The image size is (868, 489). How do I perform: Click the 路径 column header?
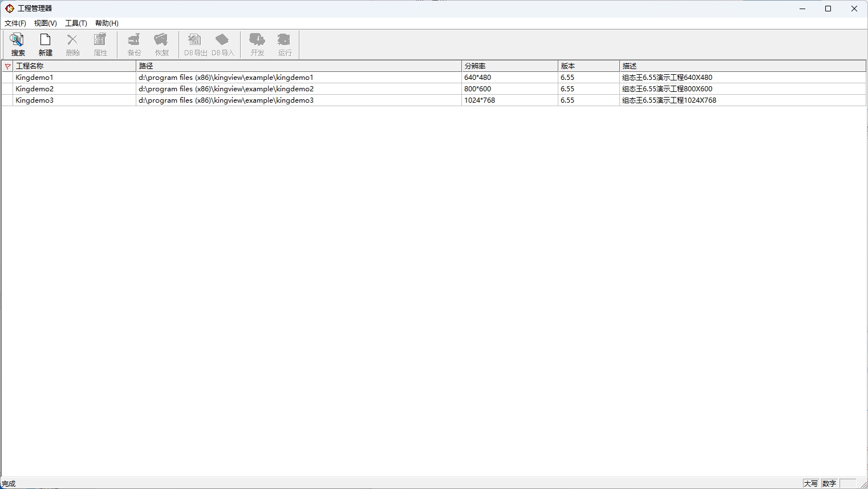coord(298,66)
